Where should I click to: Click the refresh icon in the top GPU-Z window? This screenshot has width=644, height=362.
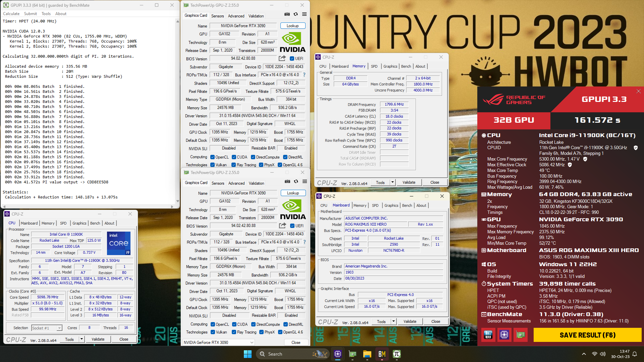[x=296, y=14]
